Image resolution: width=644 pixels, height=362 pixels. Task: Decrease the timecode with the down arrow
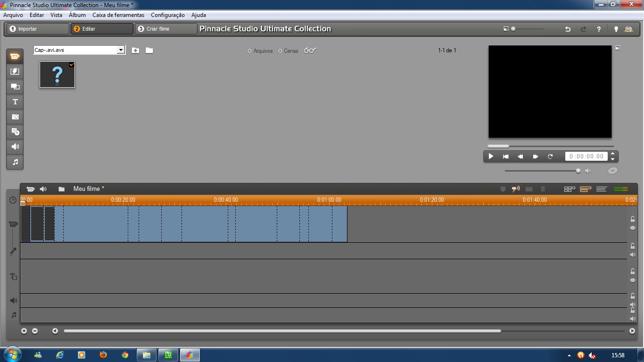pyautogui.click(x=612, y=159)
